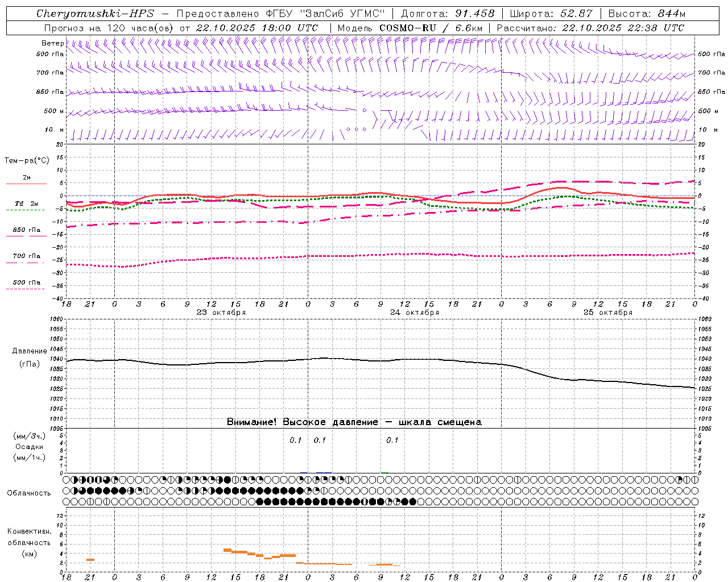Image resolution: width=728 pixels, height=582 pixels.
Task: Click the 25 октября date label
Action: click(608, 313)
